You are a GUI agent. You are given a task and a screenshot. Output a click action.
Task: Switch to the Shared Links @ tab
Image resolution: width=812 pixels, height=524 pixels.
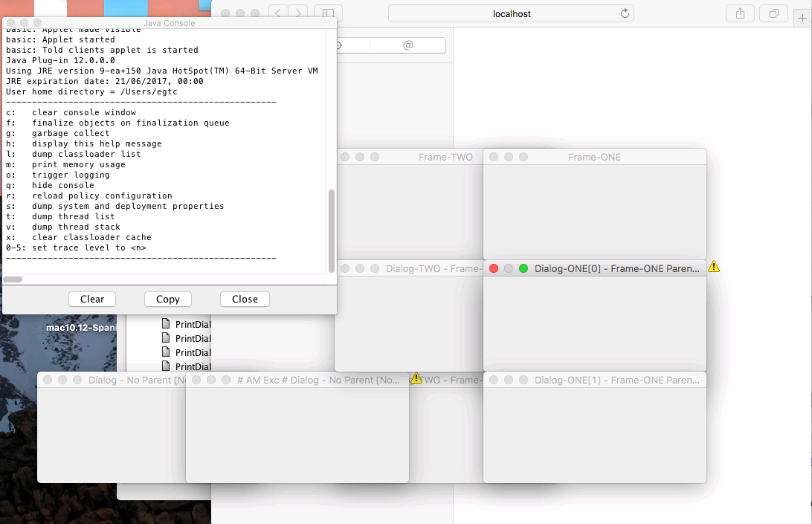pyautogui.click(x=407, y=45)
